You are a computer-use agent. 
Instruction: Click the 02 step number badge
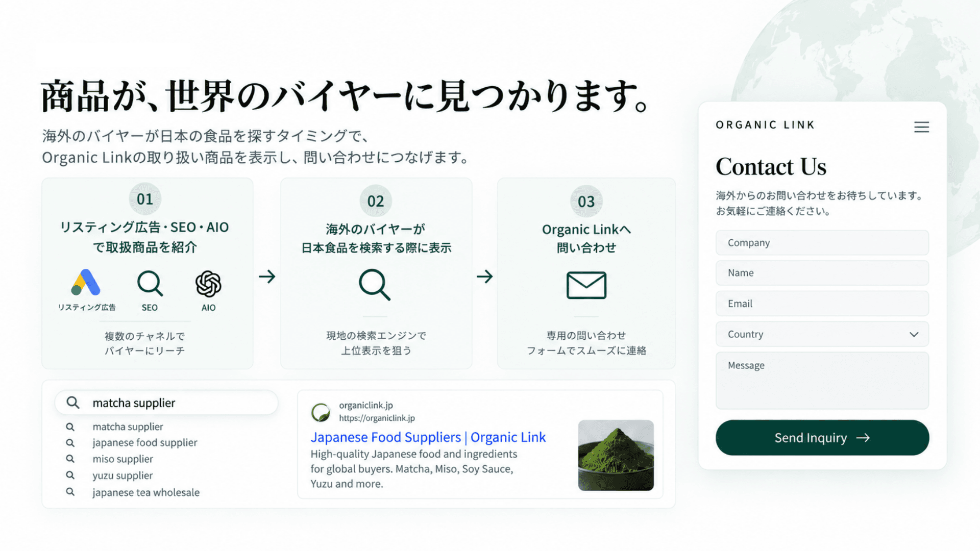(x=376, y=201)
